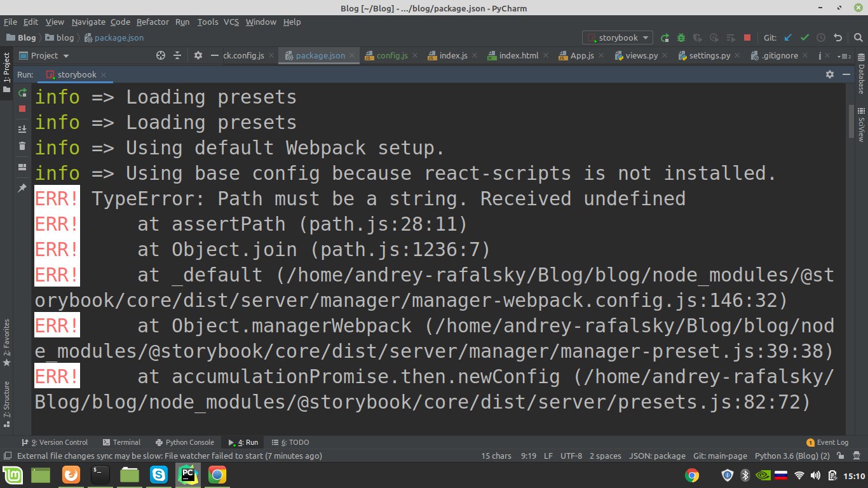Open the Linux Mint start menu
The width and height of the screenshot is (868, 488).
(12, 475)
